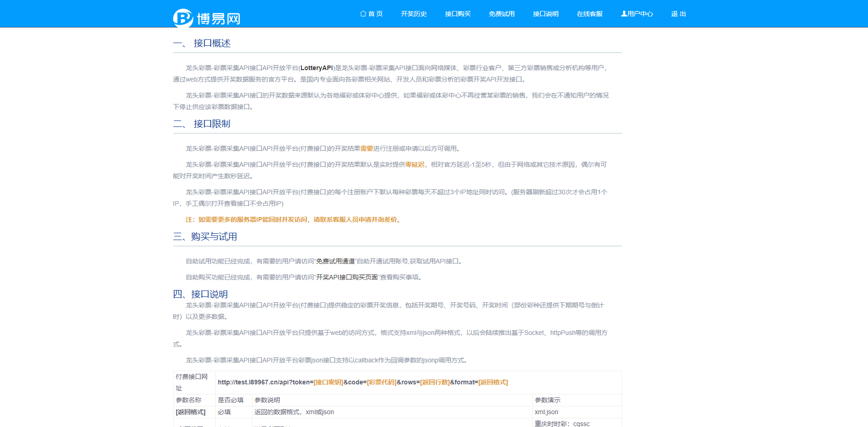The image size is (868, 427).
Task: Open 在线客服 support link
Action: tap(590, 14)
